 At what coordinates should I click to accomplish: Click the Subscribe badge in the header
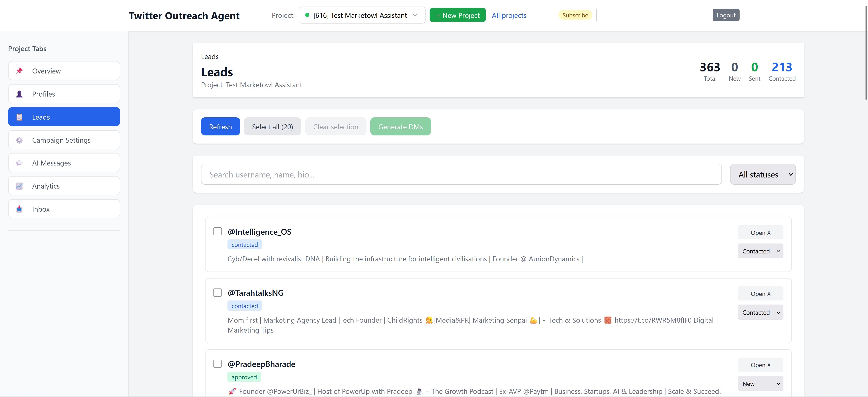point(575,15)
